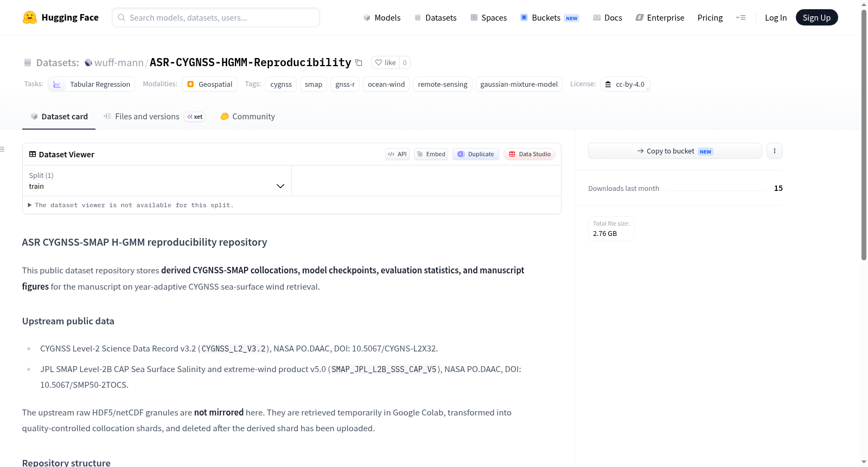Image resolution: width=868 pixels, height=467 pixels.
Task: Click the SMAP_JPL_L2B_SSS_CAP_V5 code text
Action: (x=384, y=369)
